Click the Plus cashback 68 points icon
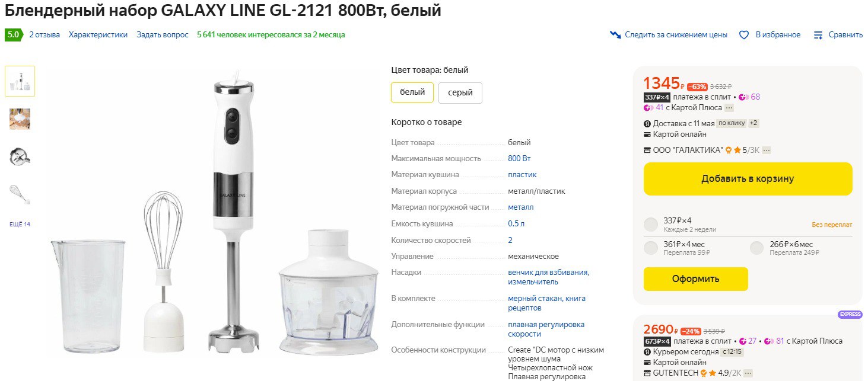 pyautogui.click(x=744, y=97)
